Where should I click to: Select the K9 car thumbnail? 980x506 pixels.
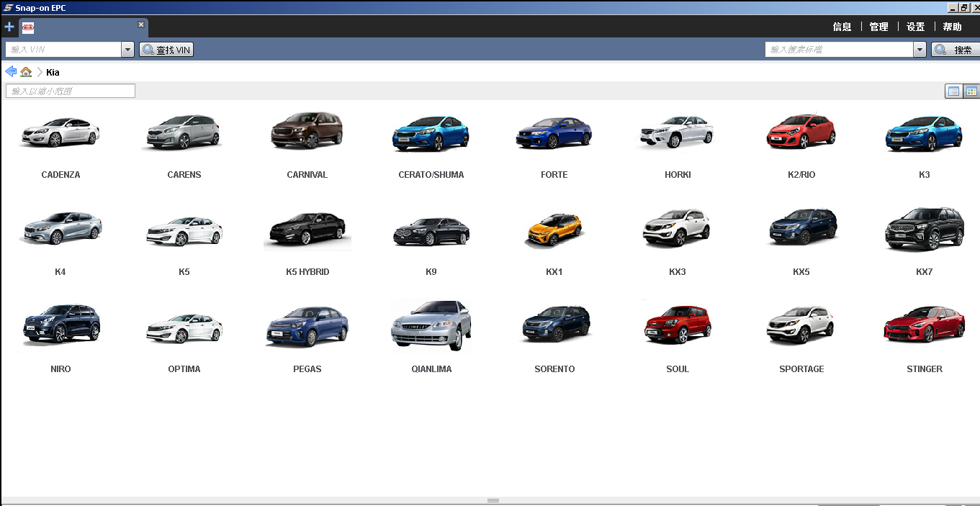pyautogui.click(x=431, y=231)
